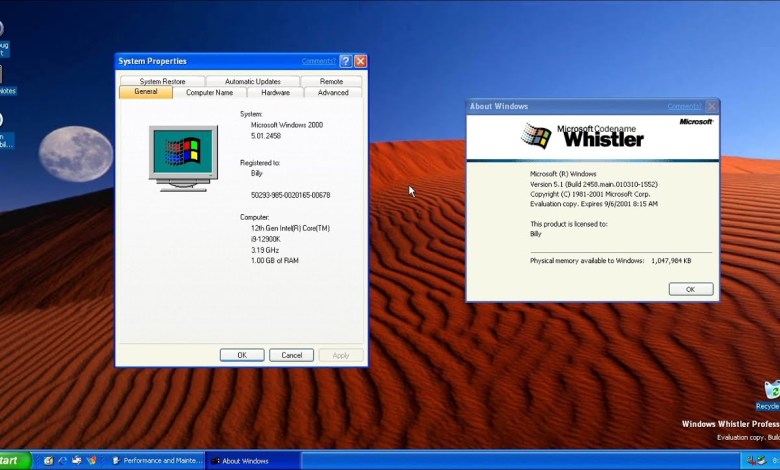780x470 pixels.
Task: Click "Billy" in the About Windows dialog
Action: pos(535,234)
